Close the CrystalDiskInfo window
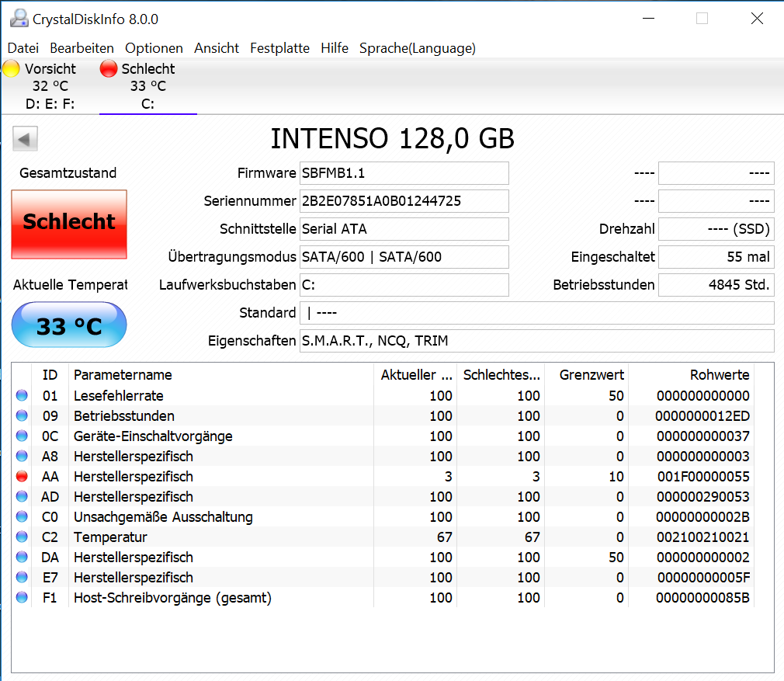784x681 pixels. [x=757, y=19]
